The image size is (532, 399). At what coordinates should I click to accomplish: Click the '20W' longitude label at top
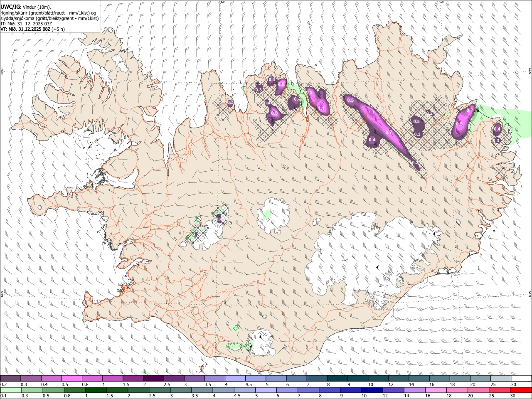[x=221, y=2]
